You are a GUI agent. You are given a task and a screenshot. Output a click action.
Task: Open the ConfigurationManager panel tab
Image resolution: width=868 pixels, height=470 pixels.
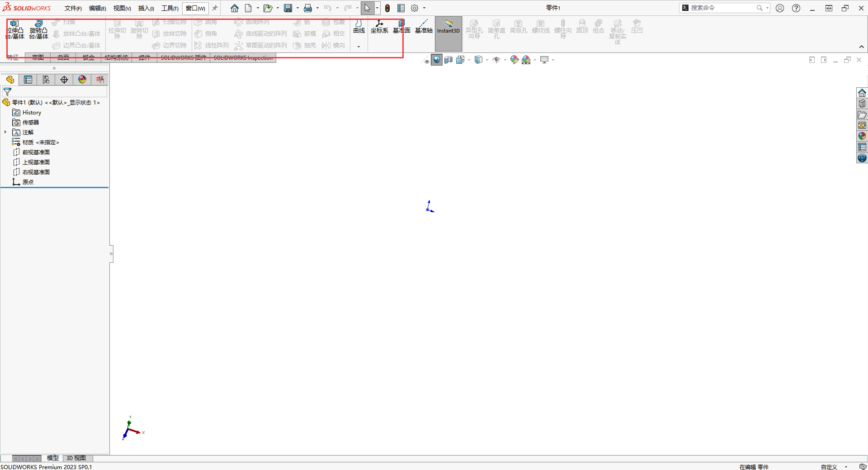[46, 80]
